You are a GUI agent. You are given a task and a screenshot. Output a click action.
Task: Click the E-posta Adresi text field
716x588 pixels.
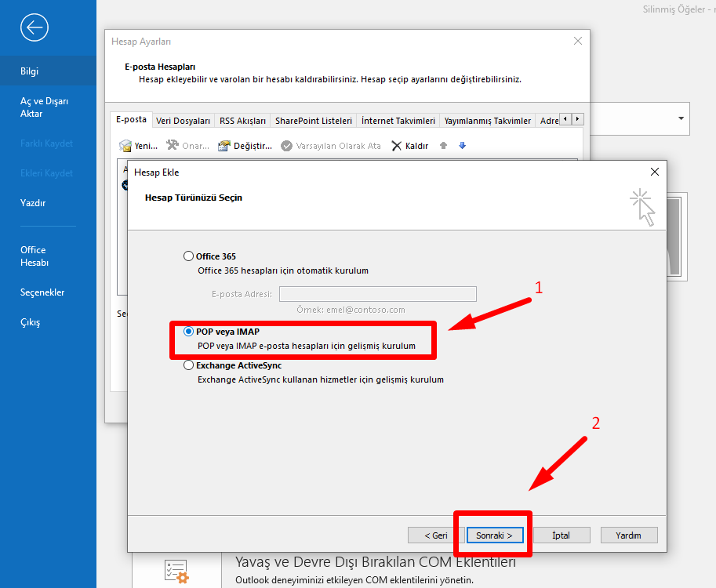[377, 294]
